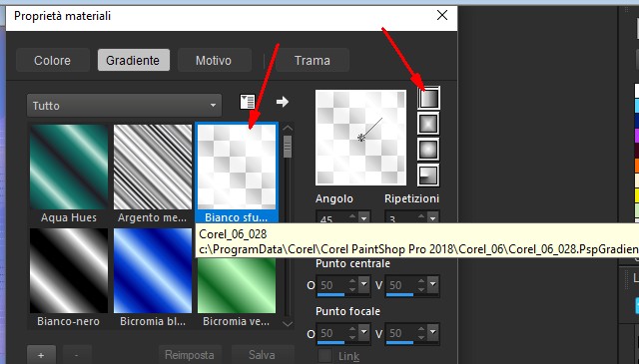This screenshot has height=364, width=639.
Task: Open the Angolo slider dropdown arrow
Action: [363, 217]
